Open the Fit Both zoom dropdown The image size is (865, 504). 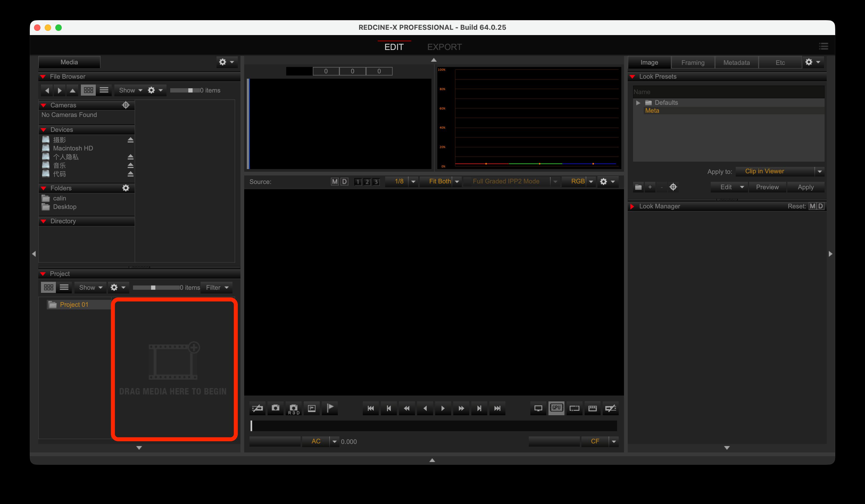click(x=457, y=182)
